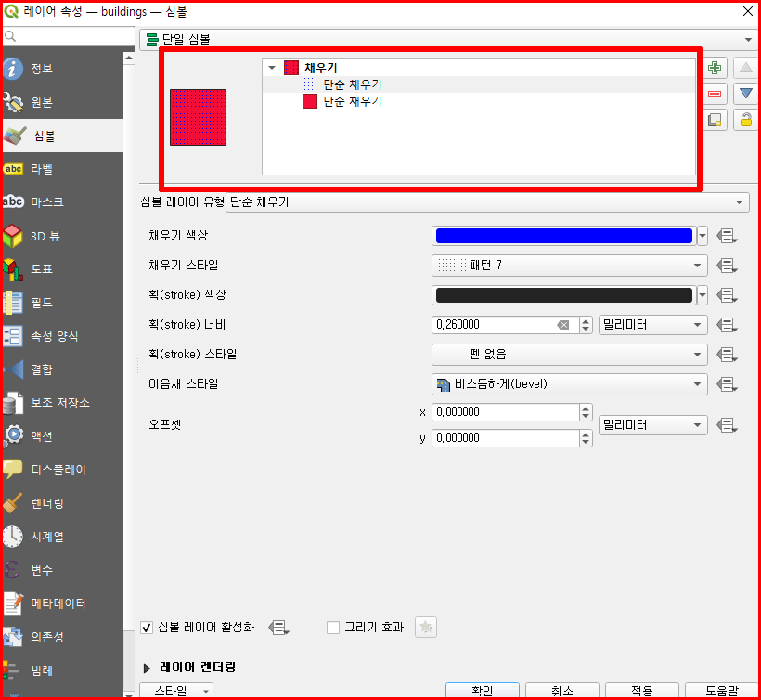Screen dimensions: 761x700
Task: Collapse the 채우기 symbol tree node
Action: pyautogui.click(x=272, y=68)
